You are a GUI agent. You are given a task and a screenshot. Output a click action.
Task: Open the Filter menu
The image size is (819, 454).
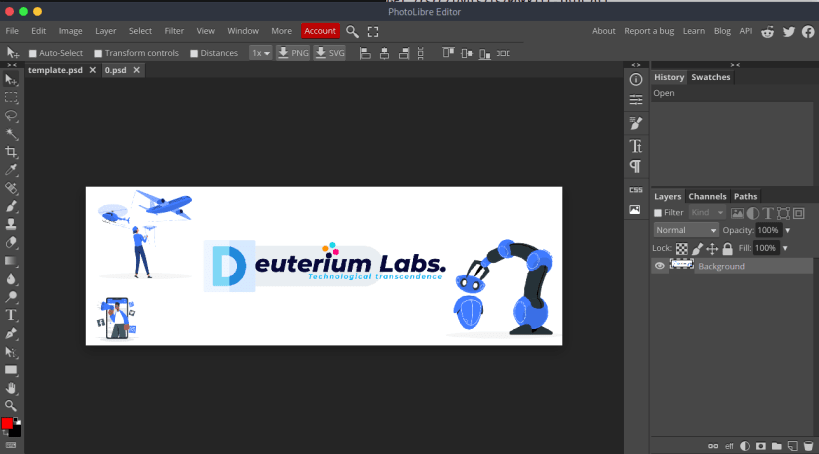click(174, 31)
